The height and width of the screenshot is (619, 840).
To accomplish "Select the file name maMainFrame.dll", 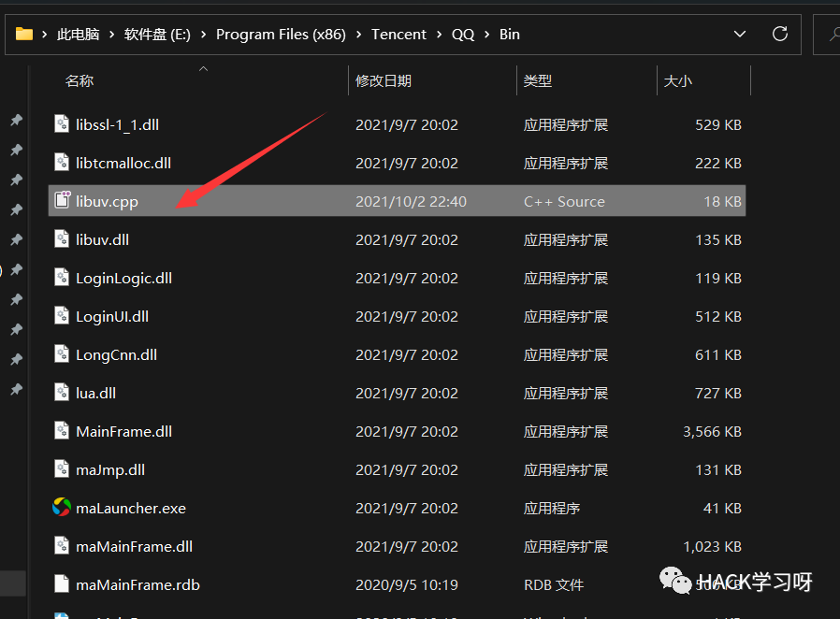I will (134, 547).
